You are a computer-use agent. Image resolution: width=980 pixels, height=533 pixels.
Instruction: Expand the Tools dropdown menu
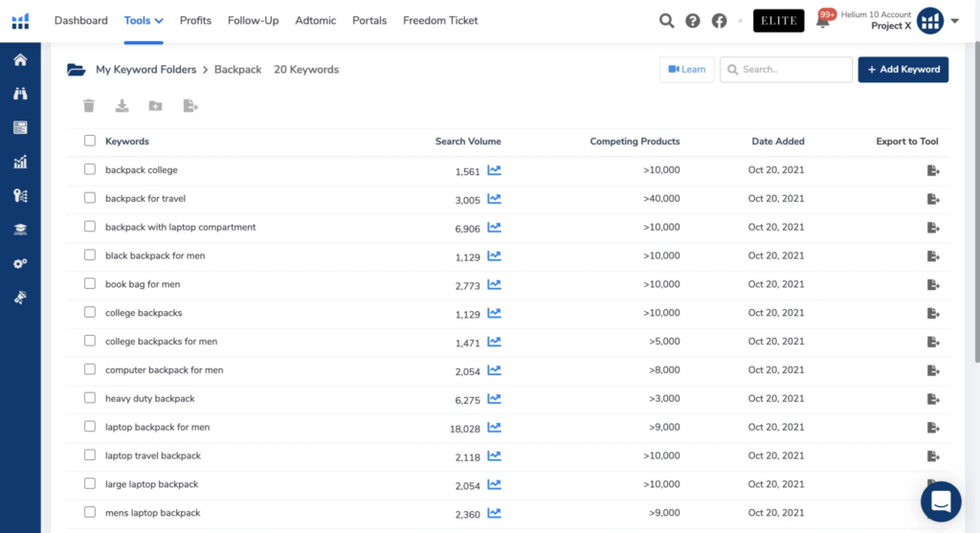point(144,20)
